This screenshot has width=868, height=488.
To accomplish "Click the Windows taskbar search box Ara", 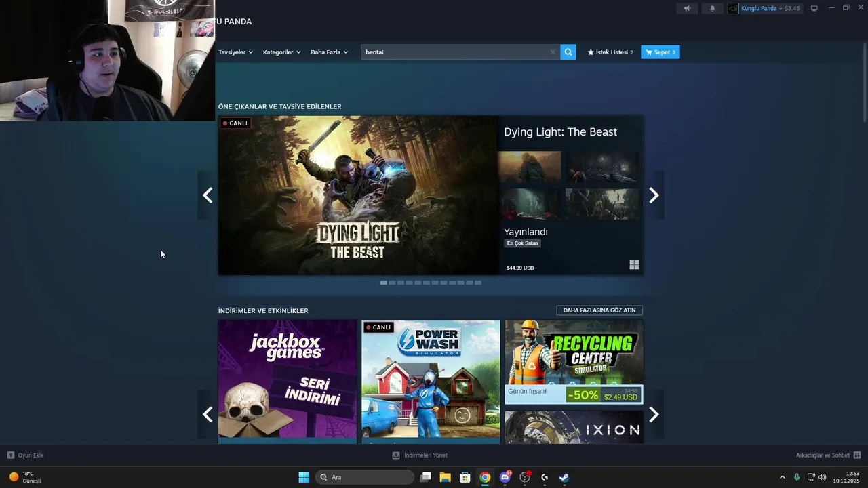I will tap(364, 477).
